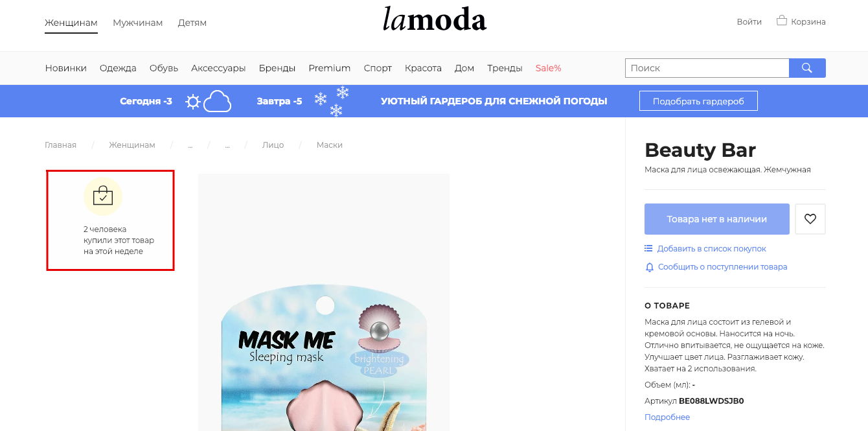The image size is (868, 431).
Task: Expand first collapsed breadcrumb ellipsis
Action: pyautogui.click(x=190, y=145)
